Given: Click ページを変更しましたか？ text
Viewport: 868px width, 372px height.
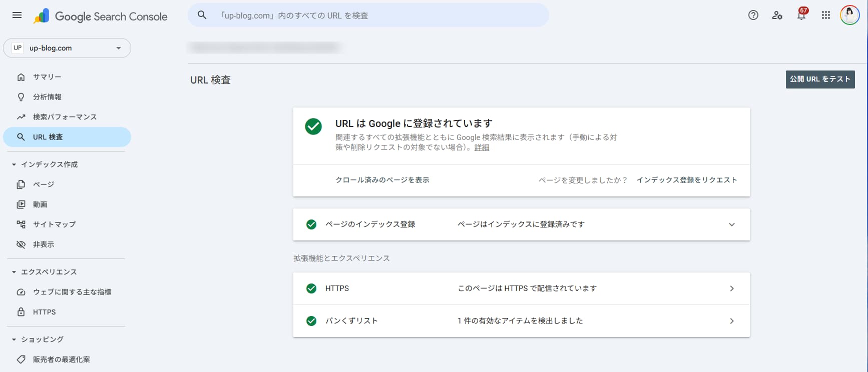Looking at the screenshot, I should (583, 180).
